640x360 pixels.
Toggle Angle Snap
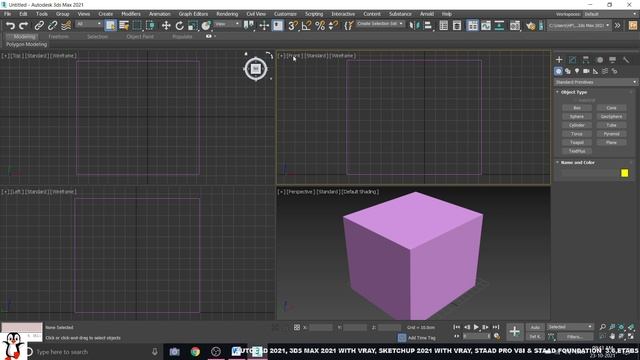click(306, 25)
